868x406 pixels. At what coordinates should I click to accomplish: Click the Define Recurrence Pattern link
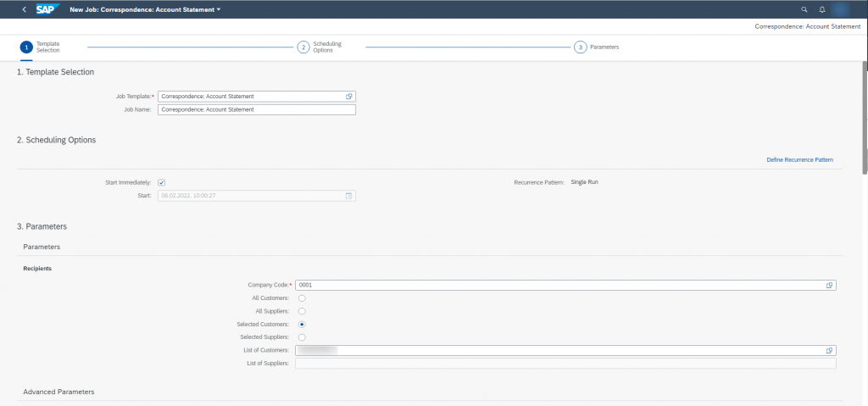click(799, 160)
